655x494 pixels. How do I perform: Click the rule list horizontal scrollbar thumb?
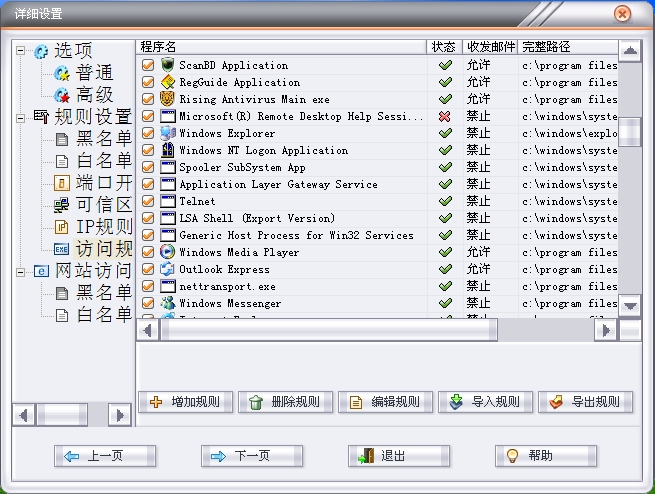329,331
